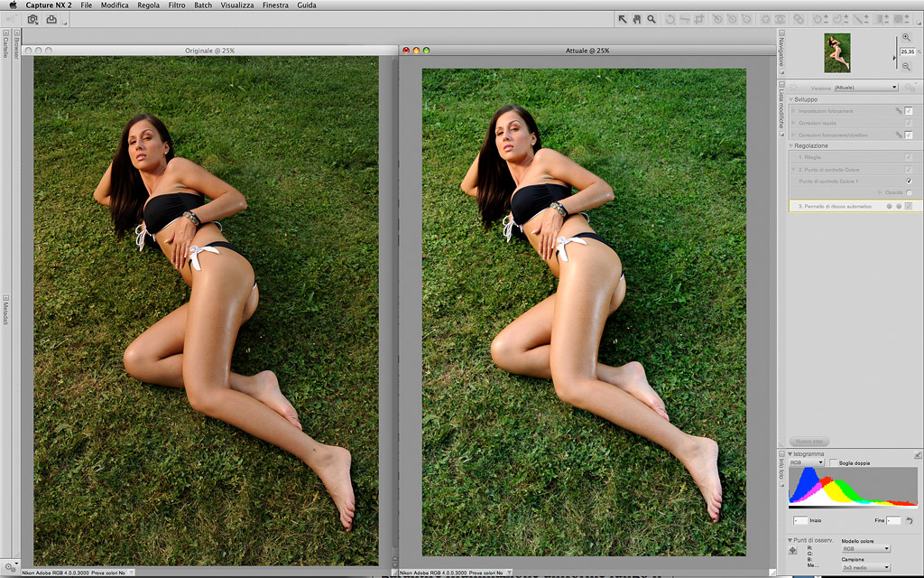Open the Cartelle side tab
Screen dimensions: 924x578
[x=5, y=45]
